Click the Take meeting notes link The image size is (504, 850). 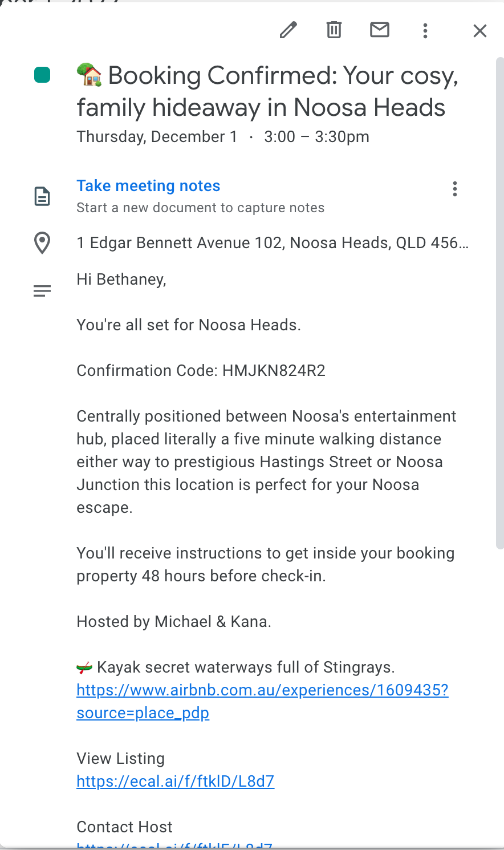[x=148, y=186]
